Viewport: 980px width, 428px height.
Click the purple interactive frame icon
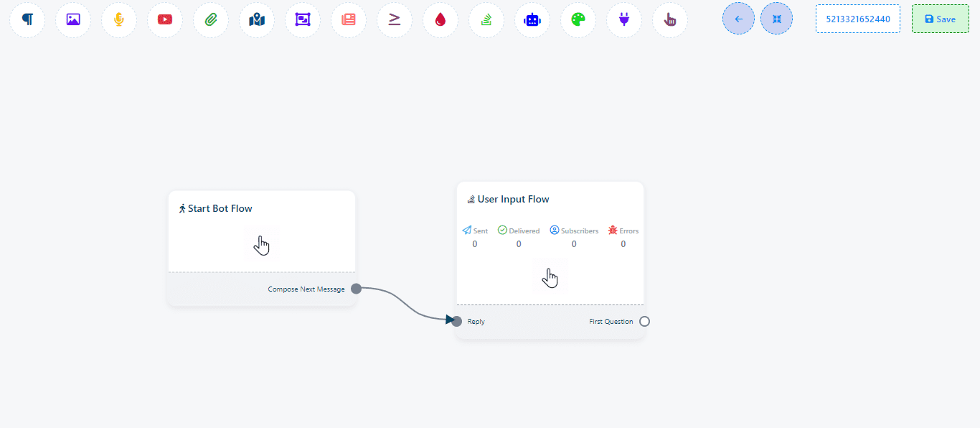pos(303,19)
